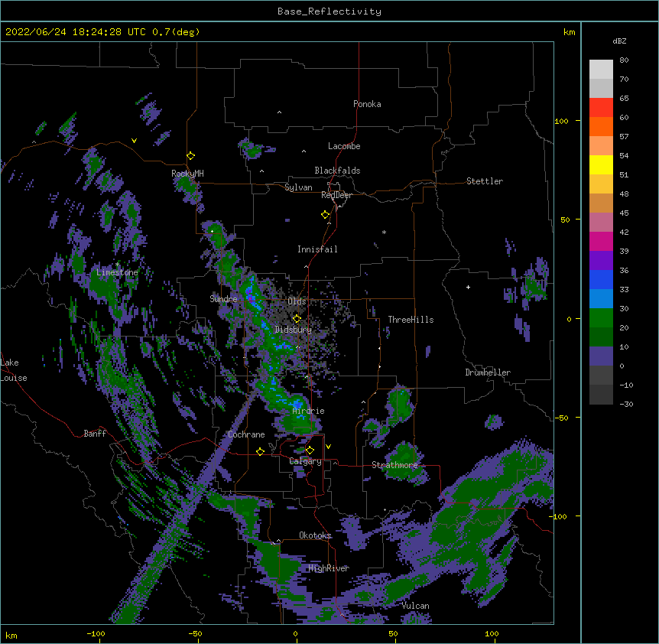
Task: Click the Sundre town label
Action: click(223, 299)
